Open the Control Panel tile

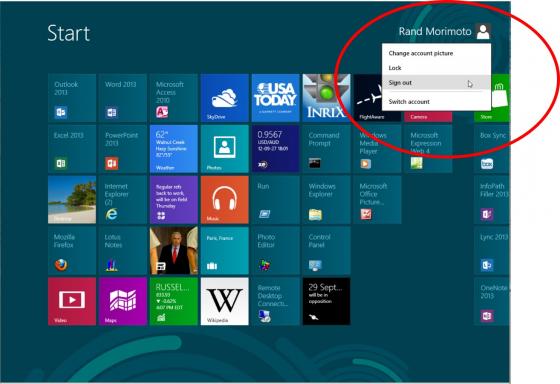326,250
